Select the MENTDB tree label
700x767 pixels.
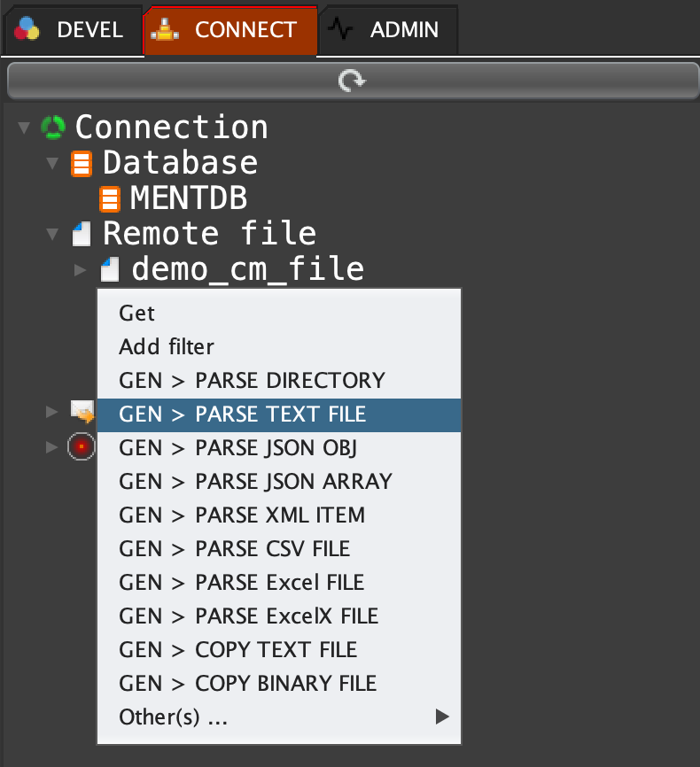point(188,198)
